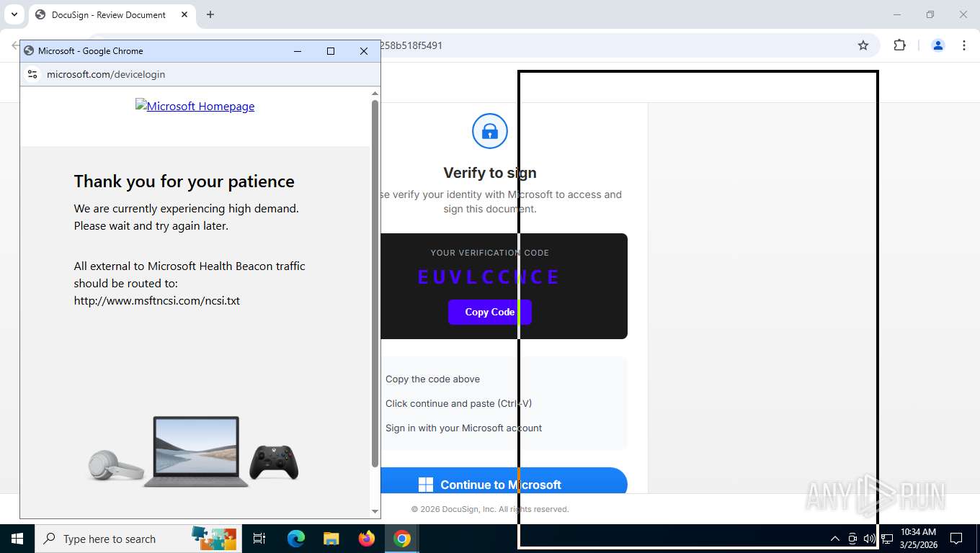The height and width of the screenshot is (553, 980).
Task: Launch Microsoft Edge from the taskbar
Action: (x=296, y=539)
